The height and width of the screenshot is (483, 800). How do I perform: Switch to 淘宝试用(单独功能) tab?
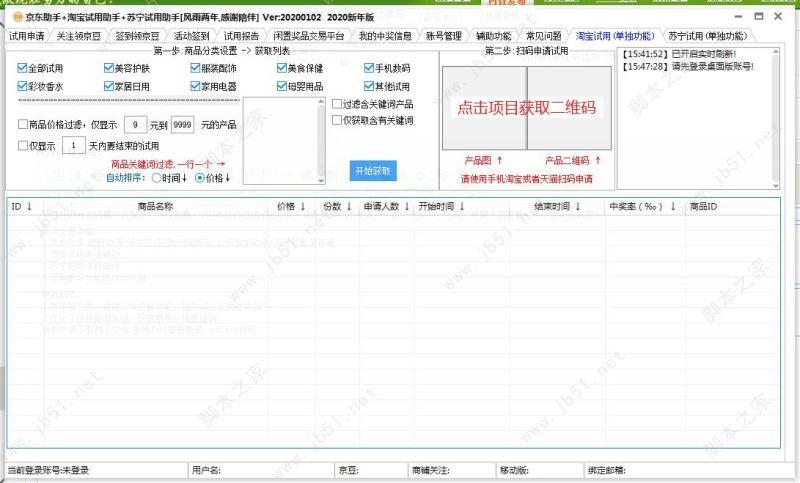pyautogui.click(x=615, y=36)
